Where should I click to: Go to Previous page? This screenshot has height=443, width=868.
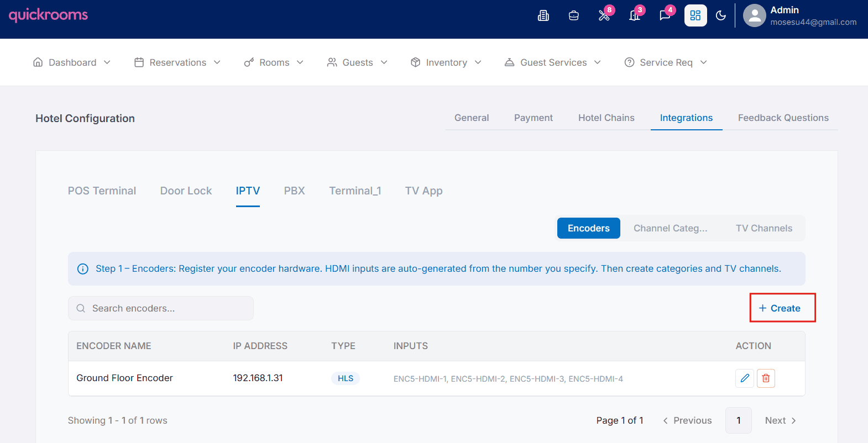[x=687, y=420]
